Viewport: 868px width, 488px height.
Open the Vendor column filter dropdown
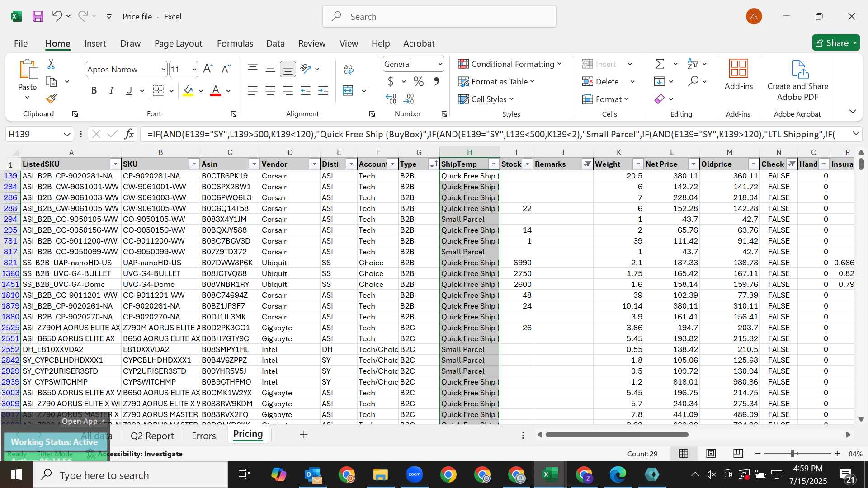[x=314, y=164]
